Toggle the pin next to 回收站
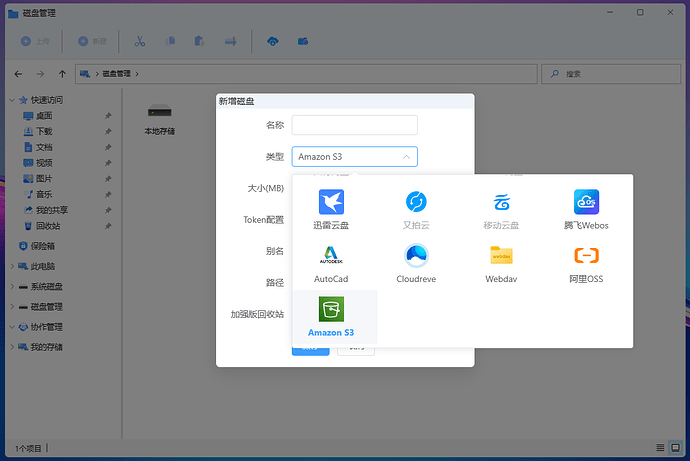The width and height of the screenshot is (690, 461). (108, 226)
